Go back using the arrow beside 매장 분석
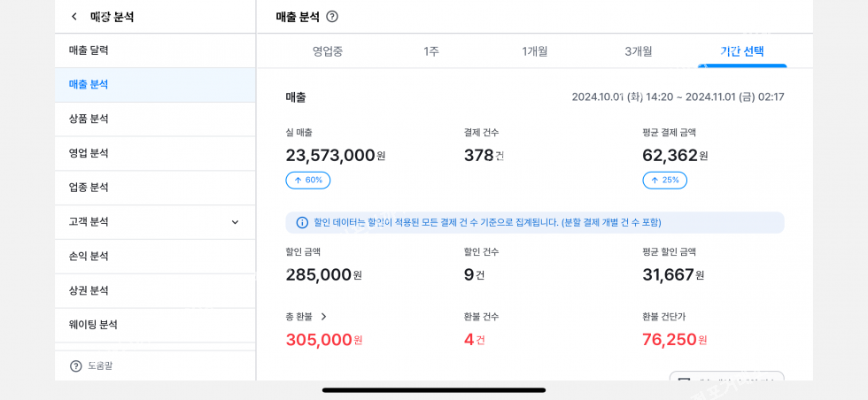868x400 pixels. pos(74,17)
